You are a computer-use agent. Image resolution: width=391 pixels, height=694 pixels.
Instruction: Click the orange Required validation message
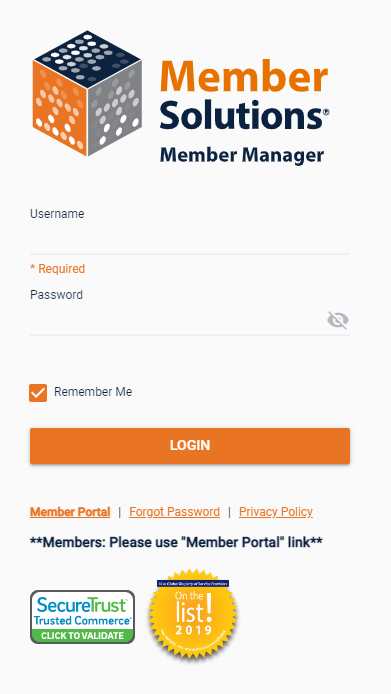coord(58,269)
